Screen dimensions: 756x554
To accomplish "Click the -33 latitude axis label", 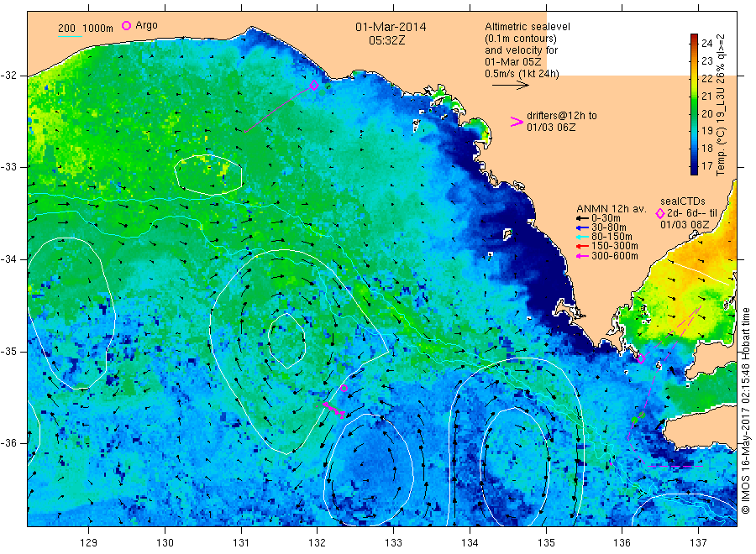I will [x=8, y=167].
